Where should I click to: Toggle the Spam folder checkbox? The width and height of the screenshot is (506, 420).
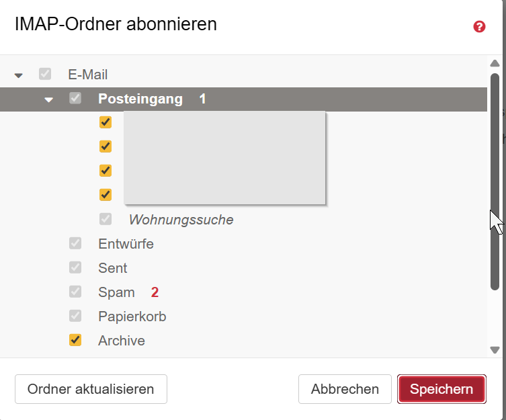point(75,292)
